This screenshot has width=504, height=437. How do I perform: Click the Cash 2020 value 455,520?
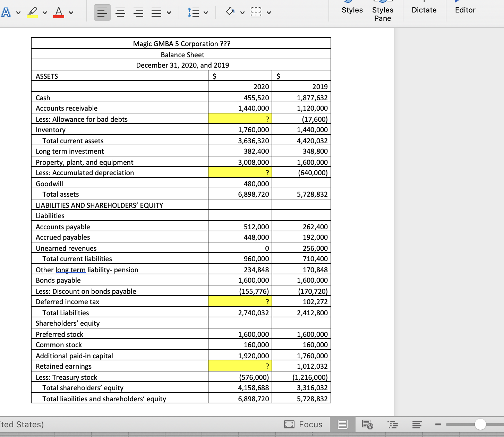[256, 98]
